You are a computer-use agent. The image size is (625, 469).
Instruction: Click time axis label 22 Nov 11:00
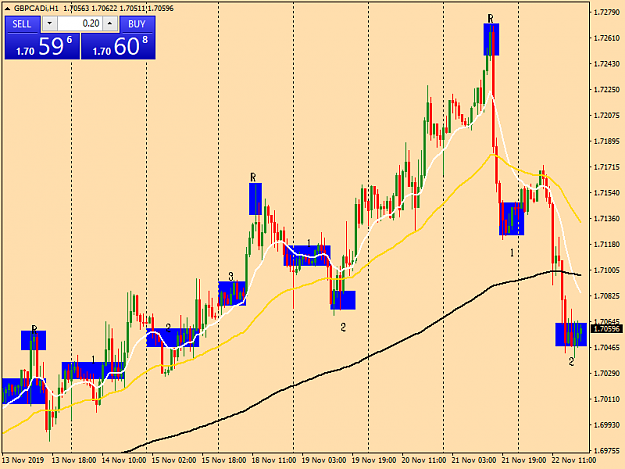(574, 460)
